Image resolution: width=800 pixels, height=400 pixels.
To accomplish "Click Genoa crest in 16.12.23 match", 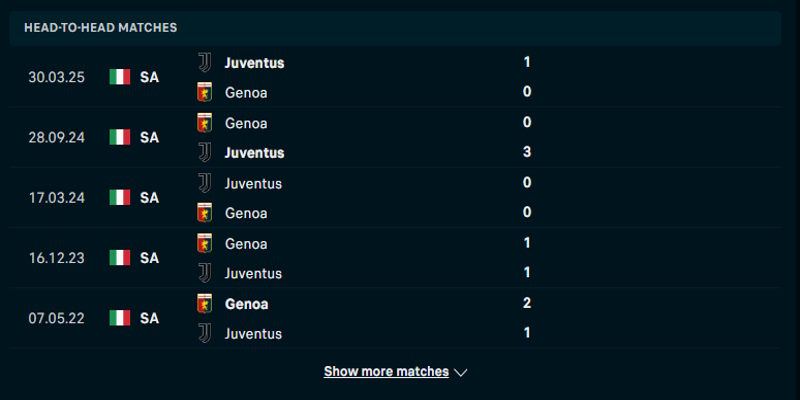I will coord(205,243).
